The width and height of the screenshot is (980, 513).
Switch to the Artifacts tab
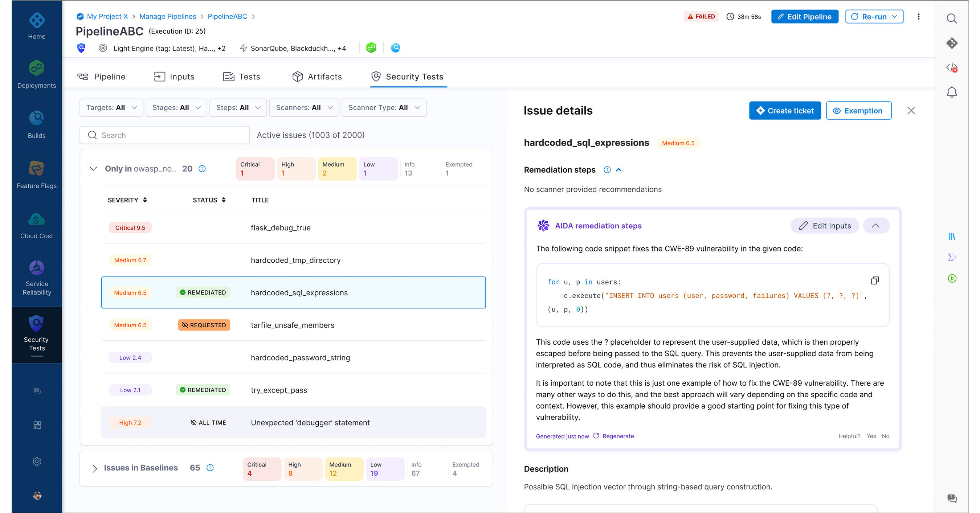[317, 76]
